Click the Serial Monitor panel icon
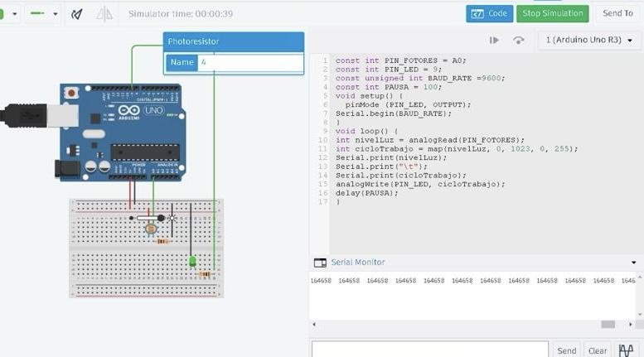This screenshot has width=644, height=357. pyautogui.click(x=320, y=263)
